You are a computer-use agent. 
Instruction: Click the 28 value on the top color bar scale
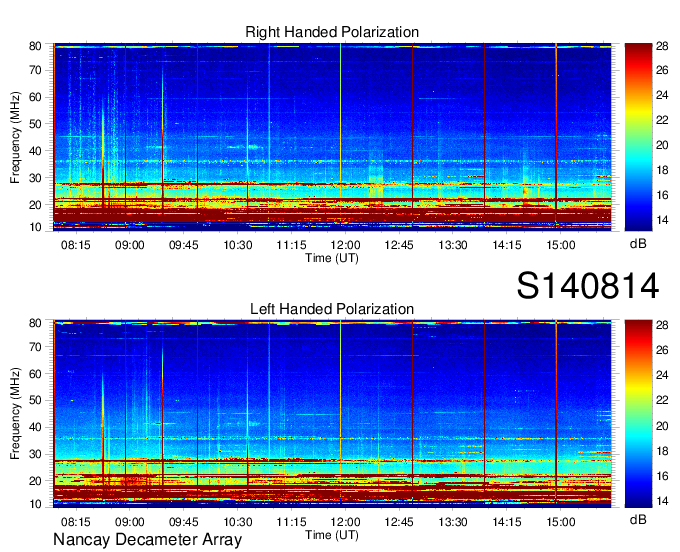pos(662,46)
